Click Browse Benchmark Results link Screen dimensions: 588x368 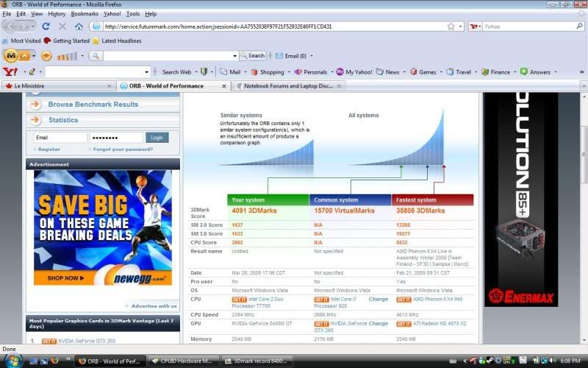point(93,105)
